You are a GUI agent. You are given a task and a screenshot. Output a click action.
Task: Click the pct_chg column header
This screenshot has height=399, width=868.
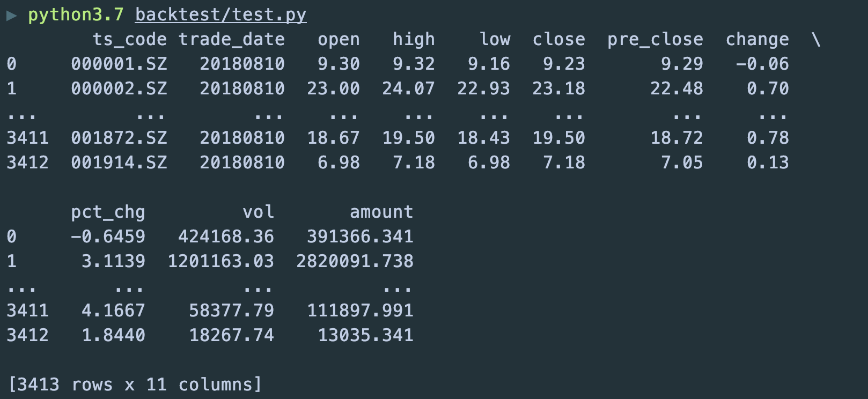click(108, 212)
